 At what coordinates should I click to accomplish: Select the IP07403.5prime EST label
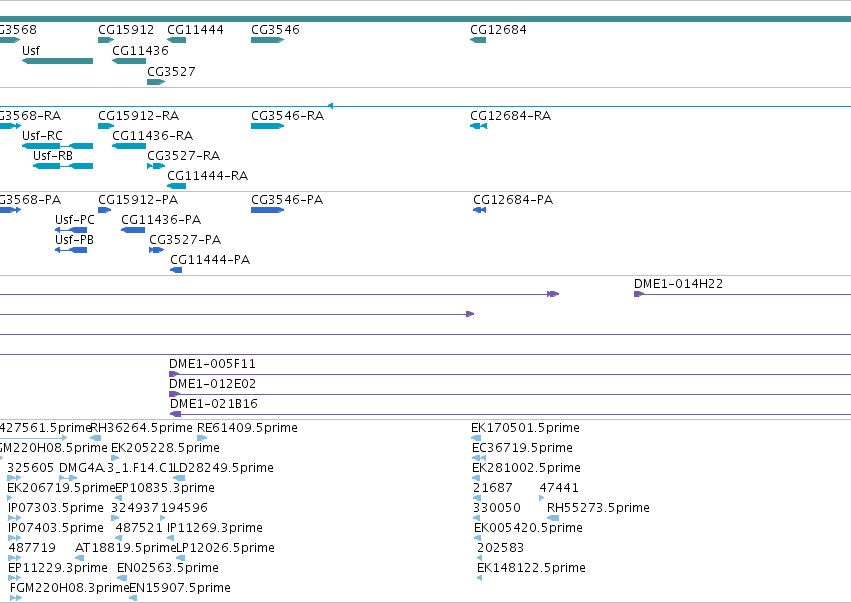click(x=56, y=528)
